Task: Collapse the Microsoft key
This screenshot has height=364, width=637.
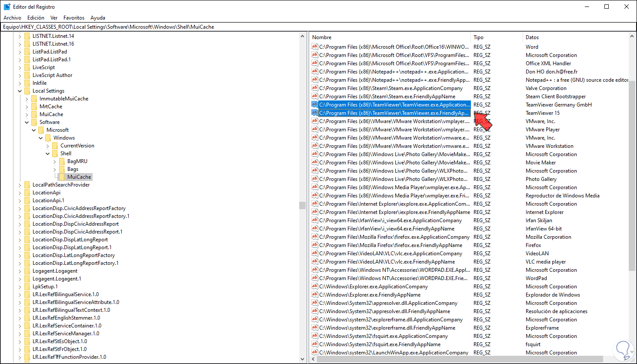Action: (34, 130)
